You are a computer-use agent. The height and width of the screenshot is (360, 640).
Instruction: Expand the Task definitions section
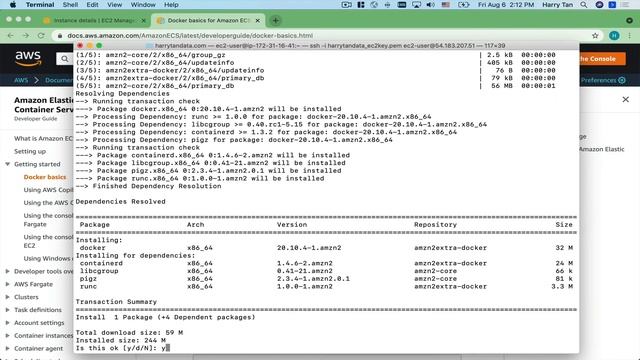click(x=7, y=310)
